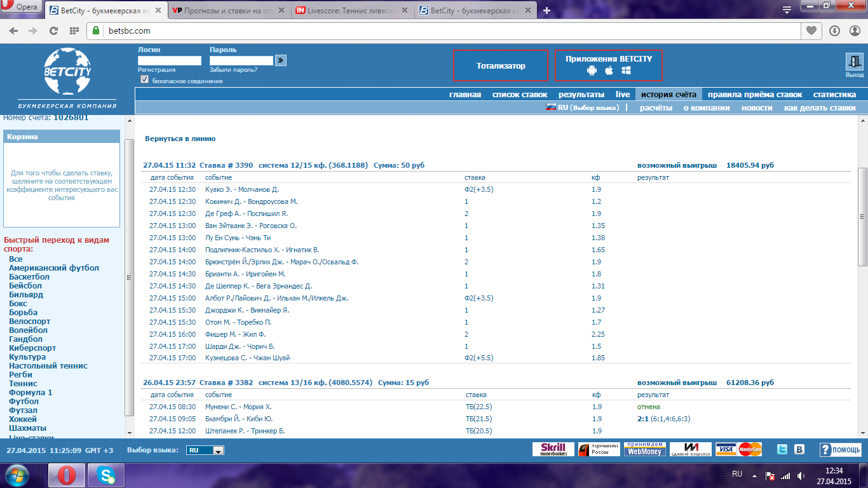Open правила приёма ставок menu item
Image resolution: width=868 pixels, height=488 pixels.
click(x=755, y=95)
